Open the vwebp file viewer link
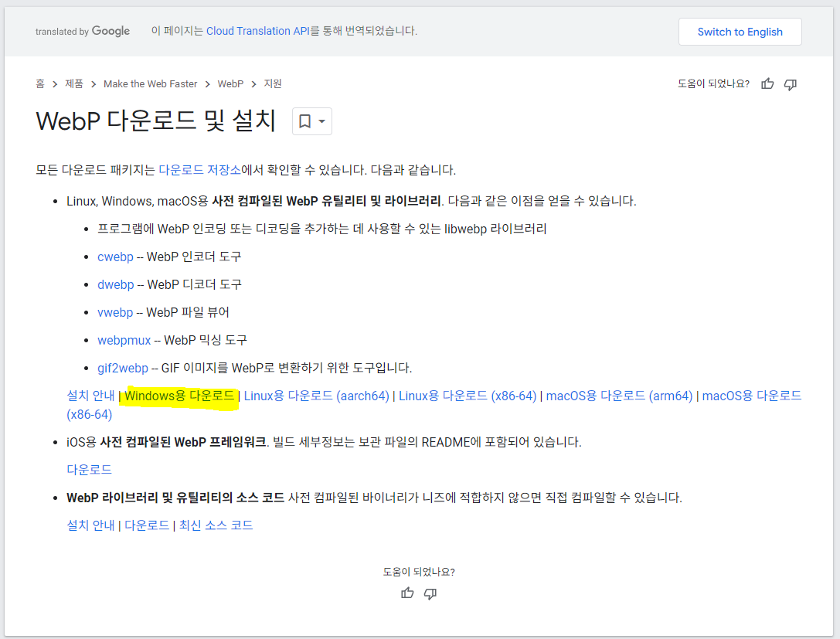840x639 pixels. click(x=115, y=312)
